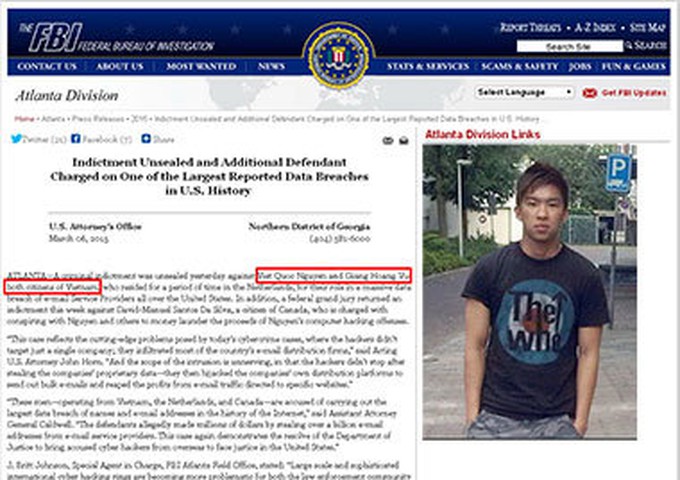This screenshot has width=680, height=480.
Task: Open the News menu item
Action: coord(271,66)
